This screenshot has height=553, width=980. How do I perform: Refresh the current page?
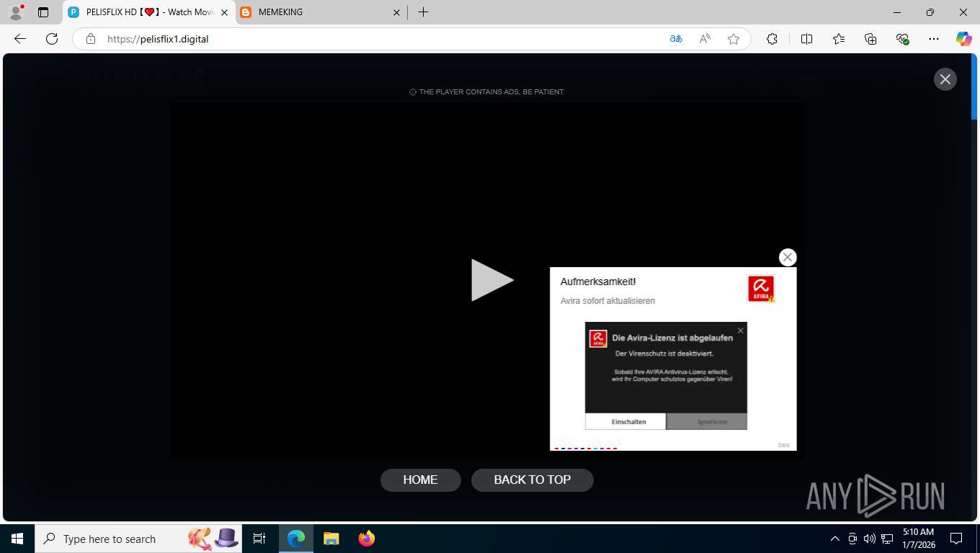click(52, 39)
